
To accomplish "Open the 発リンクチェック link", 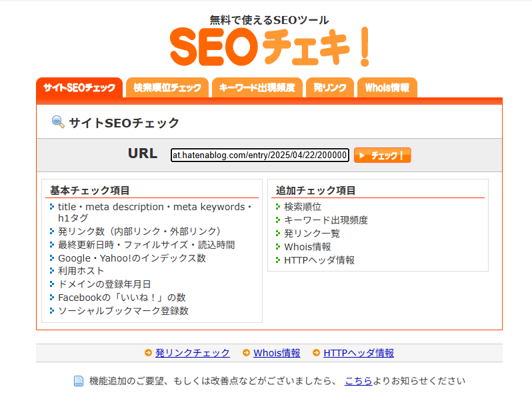I will click(193, 353).
